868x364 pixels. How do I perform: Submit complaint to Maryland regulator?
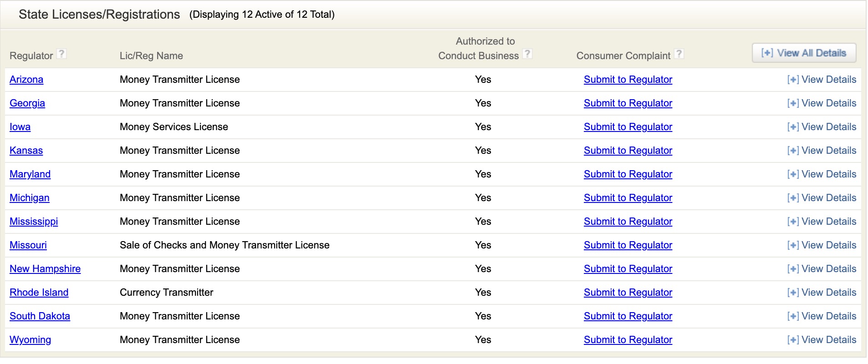pos(628,174)
